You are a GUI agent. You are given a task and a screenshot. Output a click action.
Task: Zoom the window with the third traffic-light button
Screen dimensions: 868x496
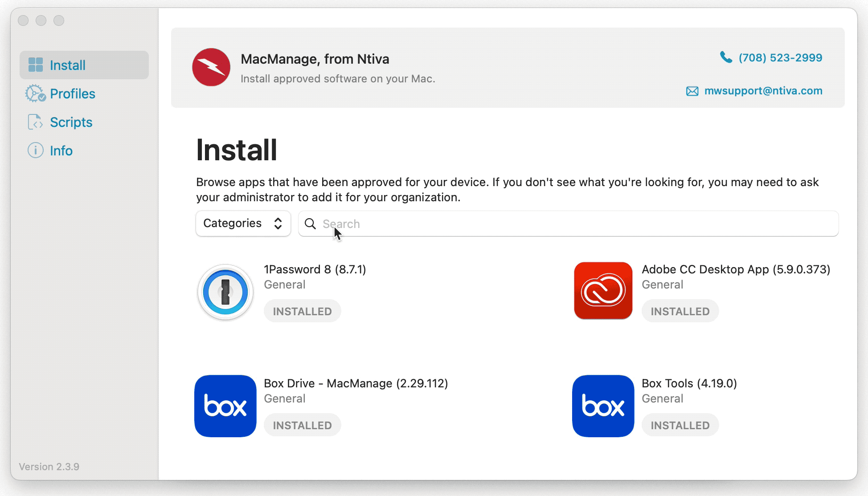point(59,20)
